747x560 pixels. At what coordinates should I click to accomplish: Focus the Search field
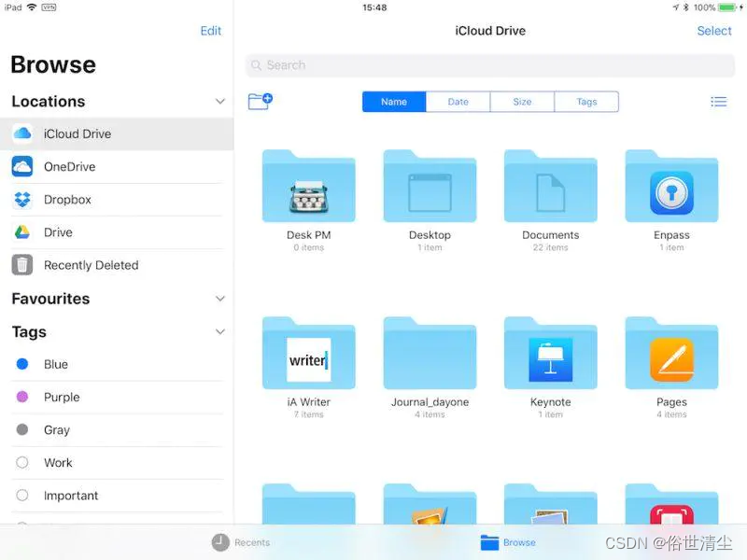pyautogui.click(x=490, y=65)
